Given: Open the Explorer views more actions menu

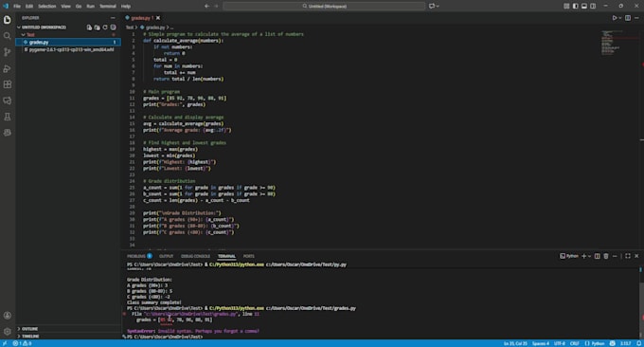Looking at the screenshot, I should [x=113, y=18].
